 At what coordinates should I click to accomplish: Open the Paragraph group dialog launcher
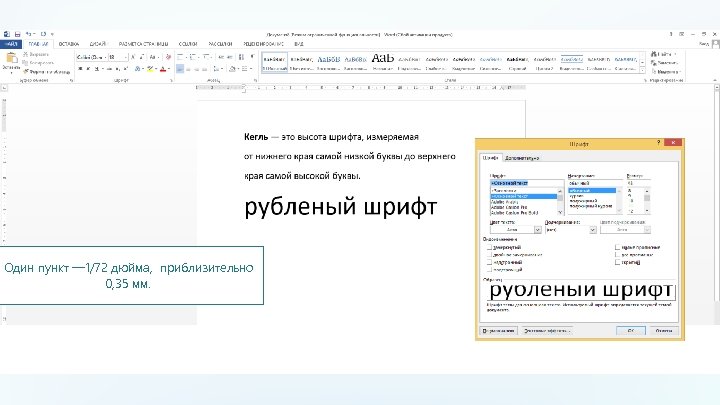pyautogui.click(x=255, y=80)
